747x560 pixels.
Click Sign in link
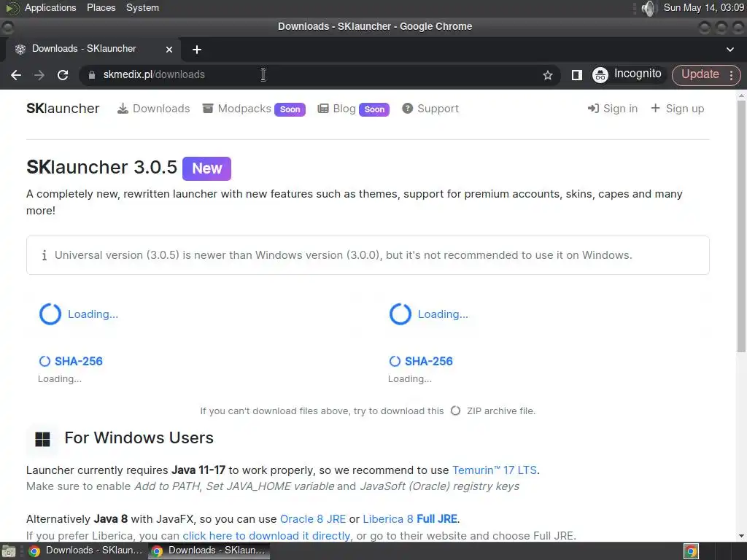613,109
